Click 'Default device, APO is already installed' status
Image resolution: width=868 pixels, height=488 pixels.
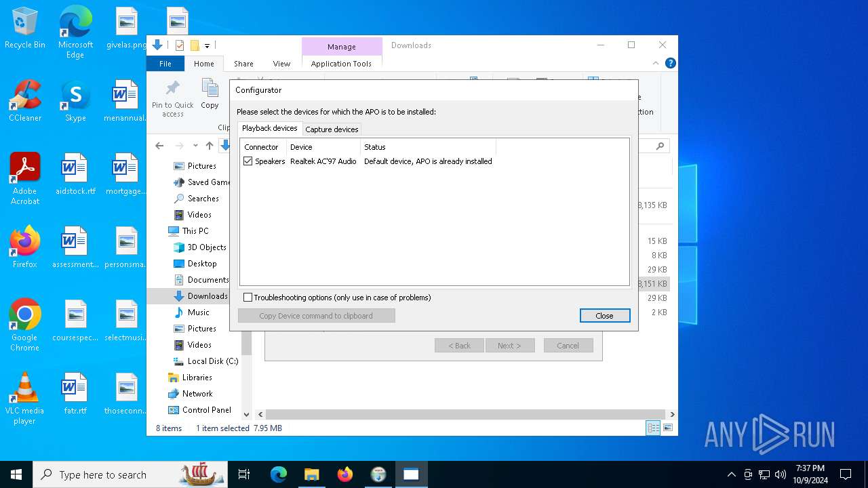428,161
